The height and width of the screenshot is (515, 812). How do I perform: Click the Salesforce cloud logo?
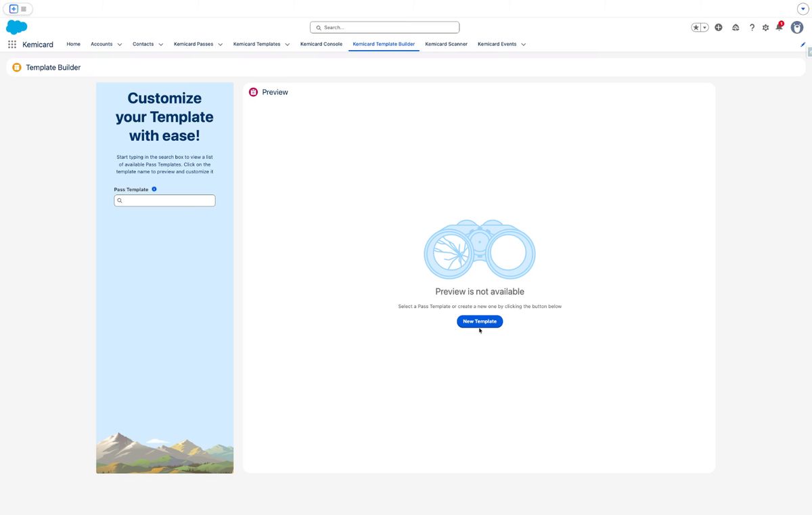pyautogui.click(x=16, y=27)
